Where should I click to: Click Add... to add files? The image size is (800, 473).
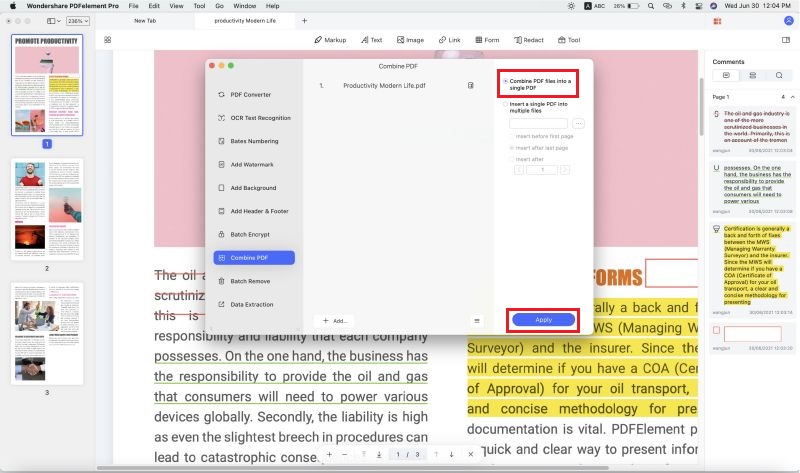tap(335, 321)
